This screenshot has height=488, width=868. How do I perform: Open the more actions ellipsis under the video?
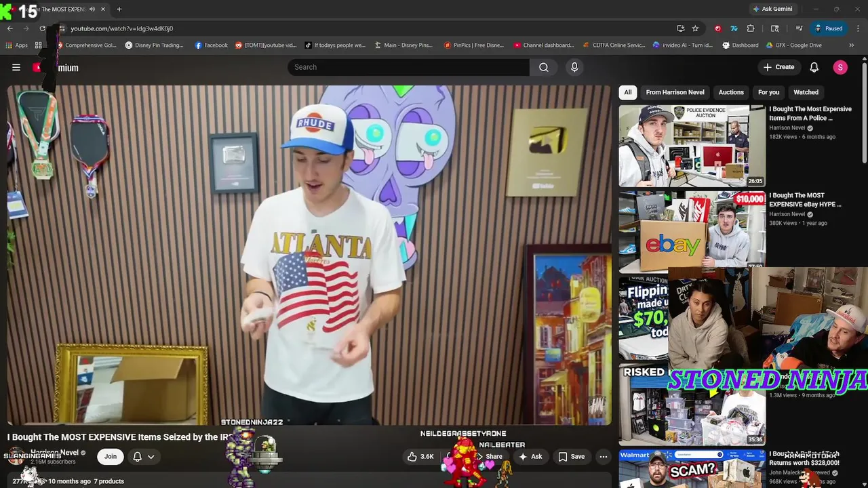coord(603,457)
